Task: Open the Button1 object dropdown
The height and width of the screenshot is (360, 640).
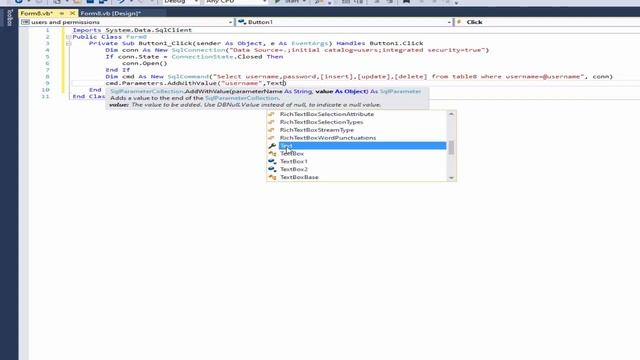Action: click(x=344, y=22)
